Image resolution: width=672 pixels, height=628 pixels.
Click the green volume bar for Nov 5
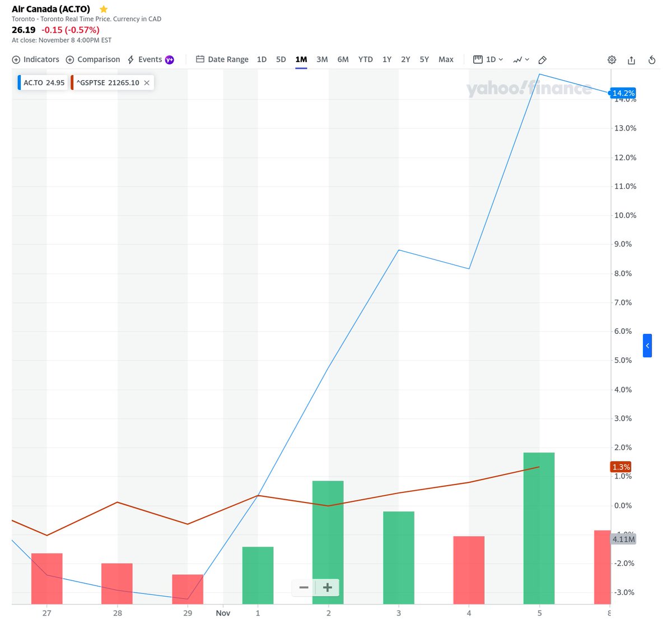coord(539,528)
